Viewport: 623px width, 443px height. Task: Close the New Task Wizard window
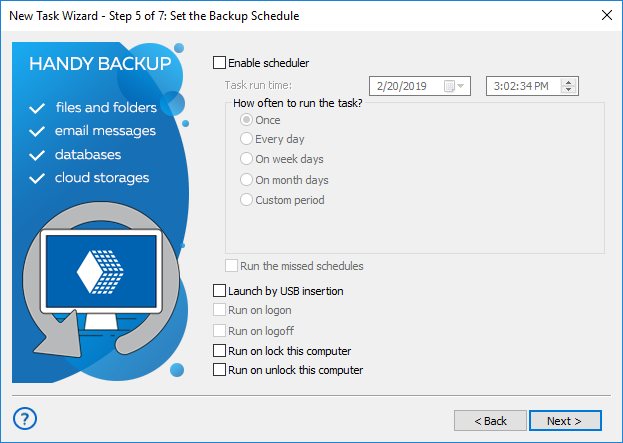[x=606, y=15]
